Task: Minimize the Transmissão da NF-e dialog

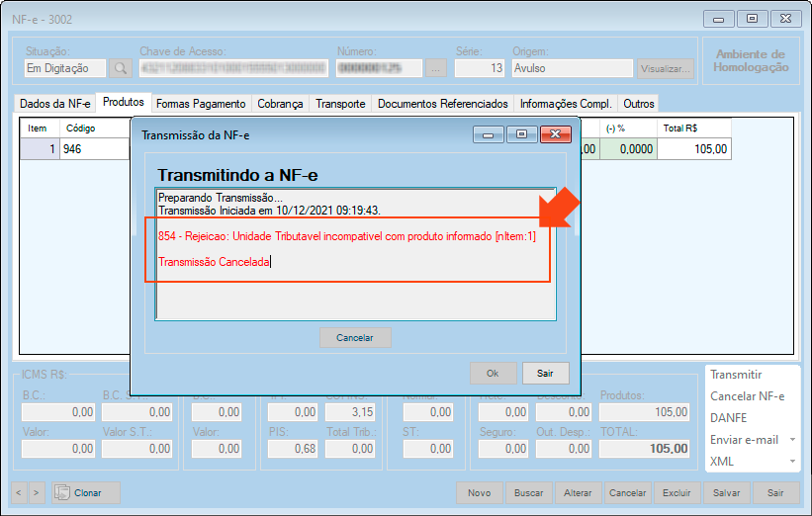Action: click(489, 133)
